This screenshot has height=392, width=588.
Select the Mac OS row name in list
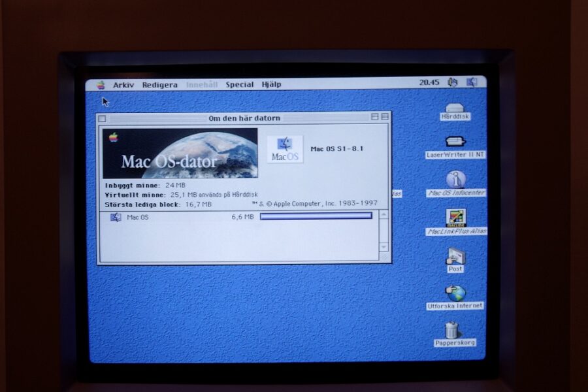pyautogui.click(x=138, y=217)
